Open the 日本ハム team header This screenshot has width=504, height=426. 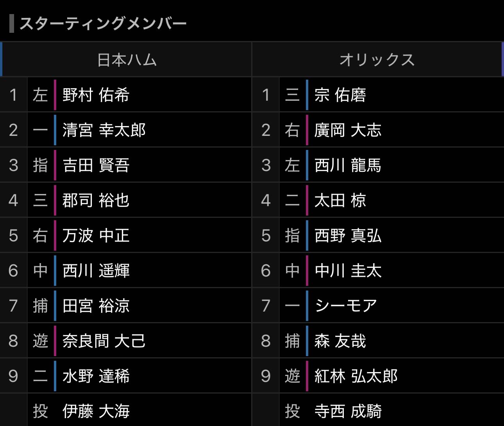pyautogui.click(x=127, y=60)
